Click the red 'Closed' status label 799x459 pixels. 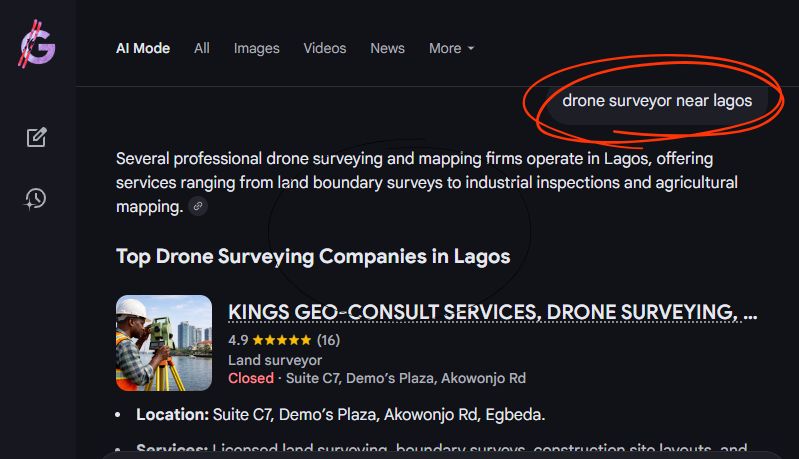251,378
